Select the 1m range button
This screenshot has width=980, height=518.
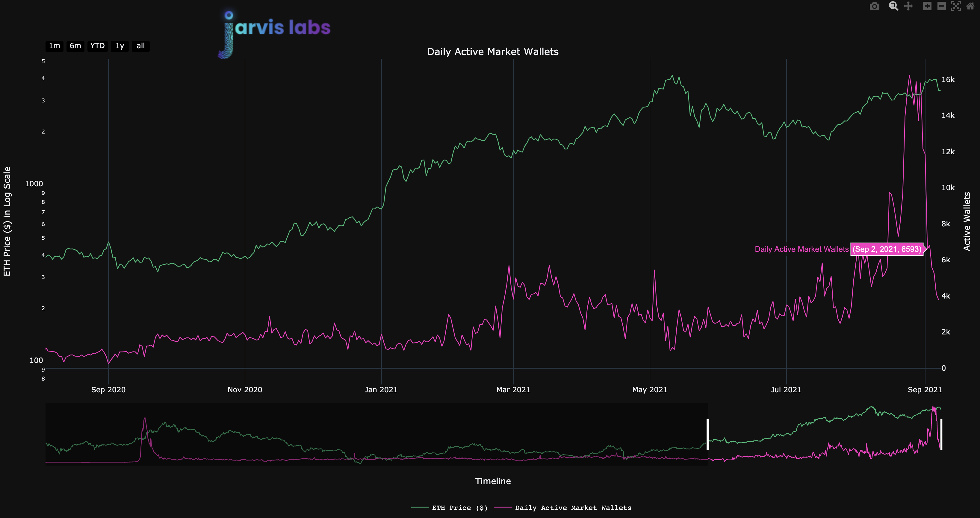[55, 46]
